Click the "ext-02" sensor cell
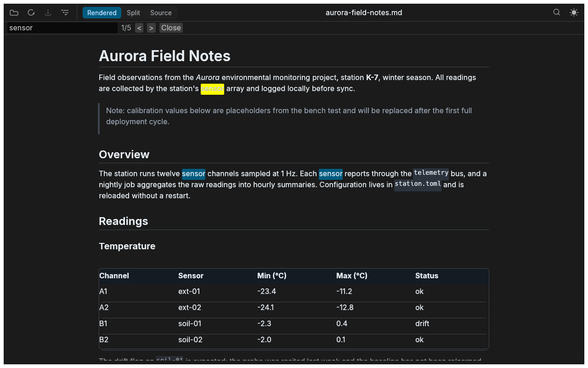 tap(190, 308)
